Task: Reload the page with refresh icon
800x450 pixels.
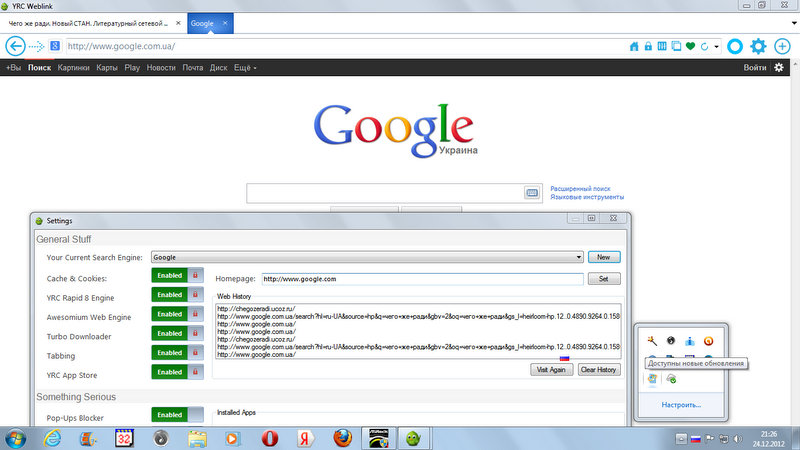Action: [705, 46]
